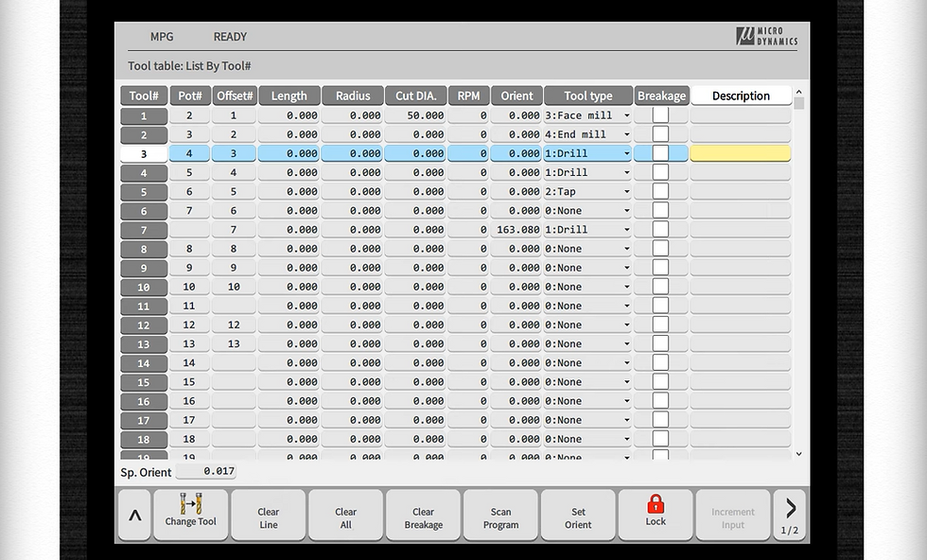Viewport: 927px width, 560px height.
Task: Click the Set Orient softkey
Action: pyautogui.click(x=578, y=515)
